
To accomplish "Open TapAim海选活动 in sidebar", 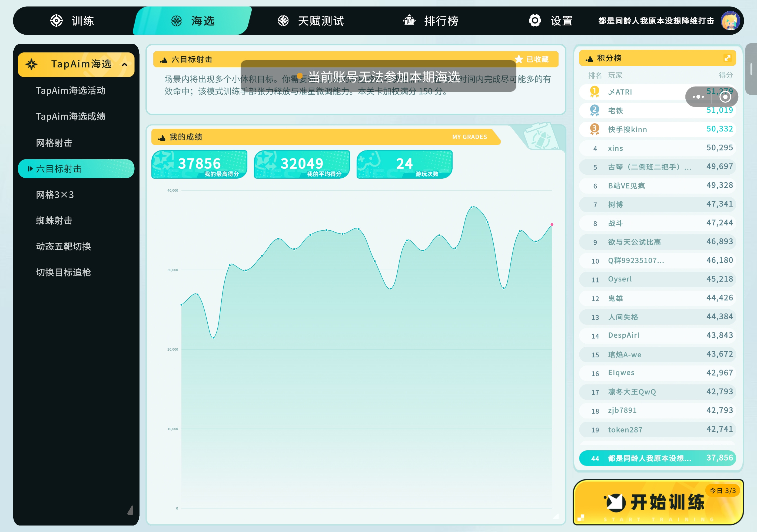I will pyautogui.click(x=71, y=91).
